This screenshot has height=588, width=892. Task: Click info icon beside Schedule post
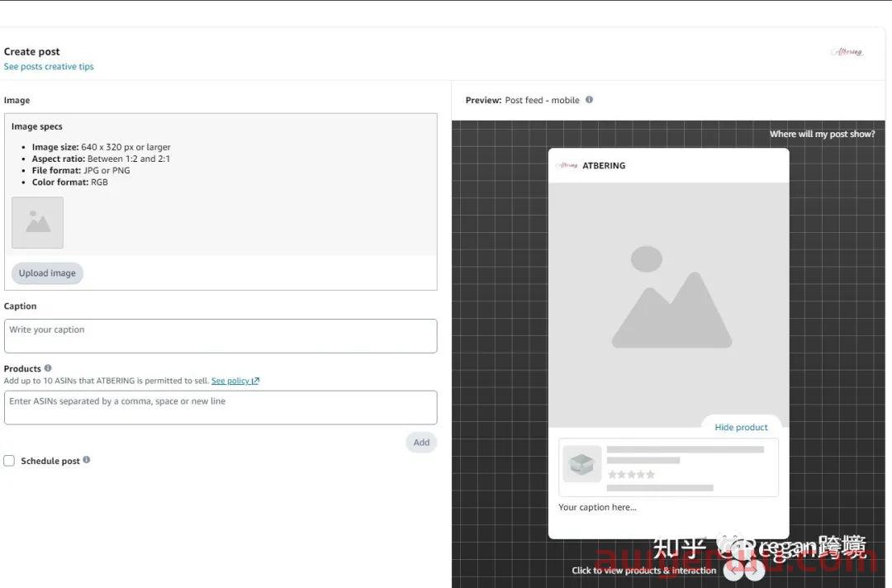pos(87,459)
